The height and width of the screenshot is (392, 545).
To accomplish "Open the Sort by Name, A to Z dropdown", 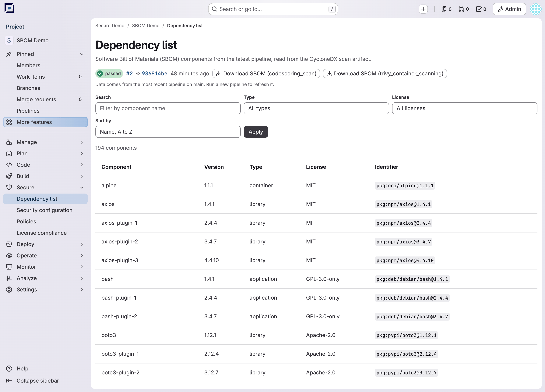I will 168,132.
